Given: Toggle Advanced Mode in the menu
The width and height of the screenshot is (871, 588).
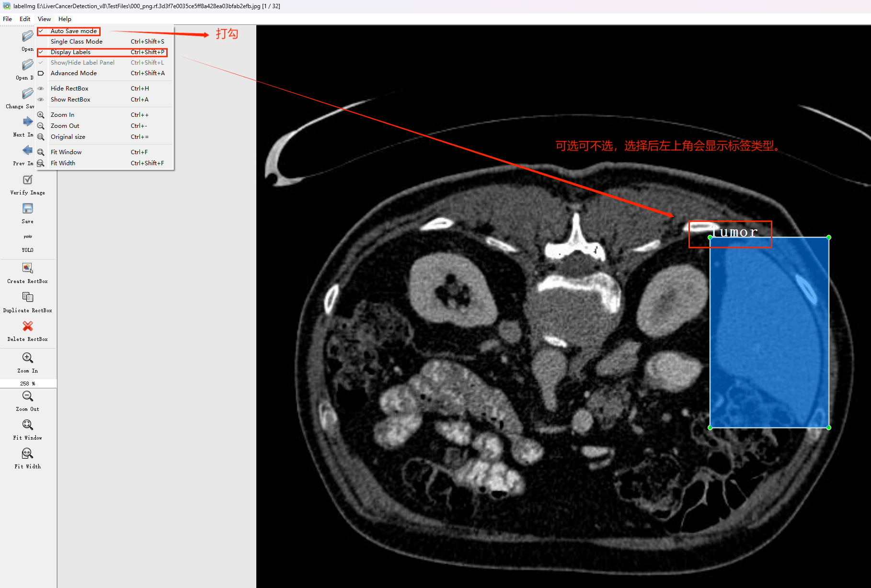Looking at the screenshot, I should (x=74, y=73).
